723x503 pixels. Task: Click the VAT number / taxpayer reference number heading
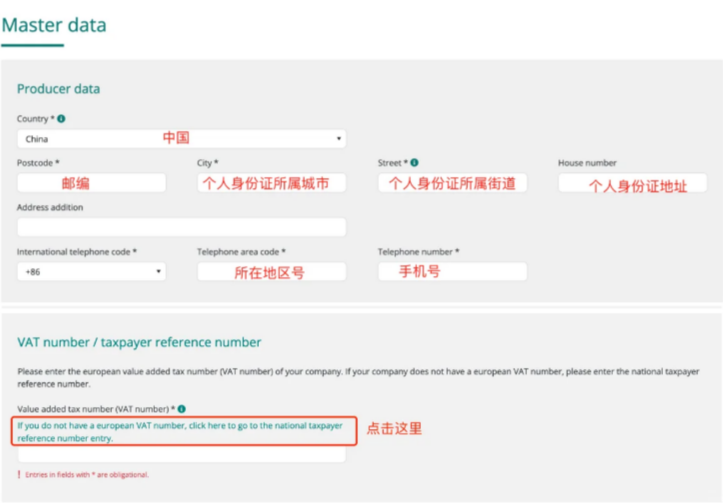tap(139, 342)
